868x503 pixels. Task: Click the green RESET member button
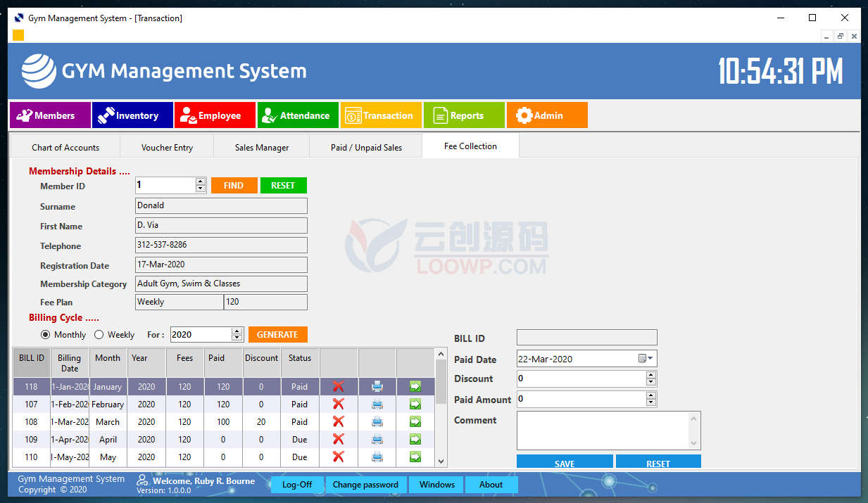pyautogui.click(x=283, y=186)
